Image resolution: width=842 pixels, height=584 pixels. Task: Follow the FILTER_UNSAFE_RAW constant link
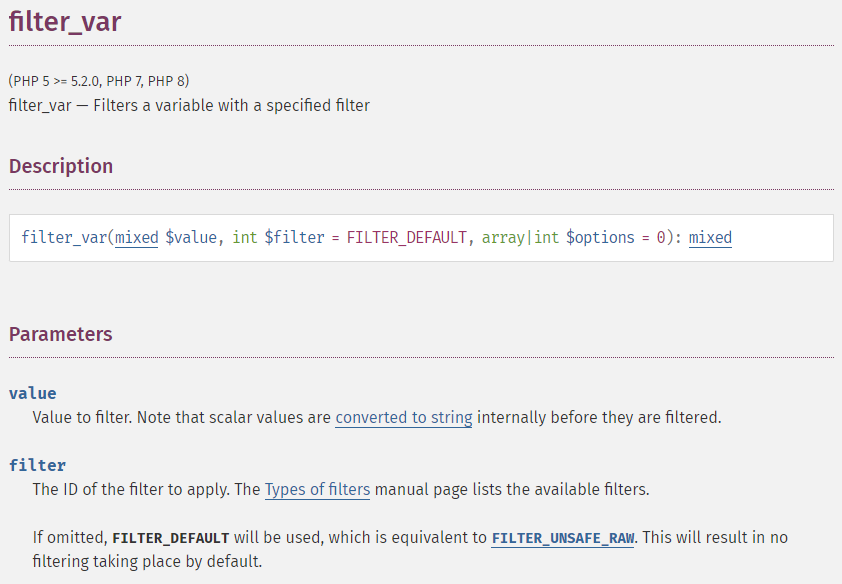[563, 537]
